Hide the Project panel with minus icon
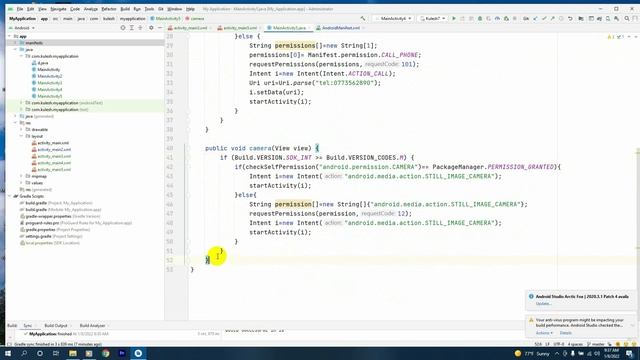 click(160, 28)
